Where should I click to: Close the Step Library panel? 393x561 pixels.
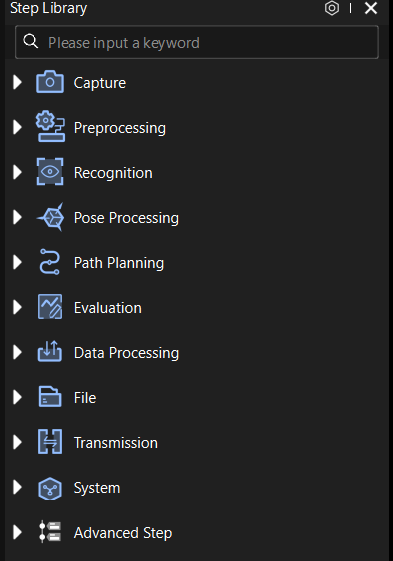tap(371, 8)
